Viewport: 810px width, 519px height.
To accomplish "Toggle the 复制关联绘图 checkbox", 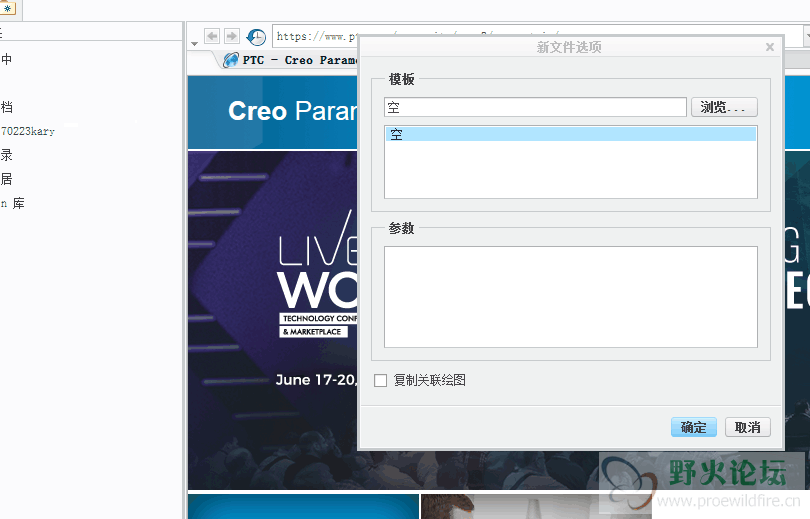I will click(381, 381).
